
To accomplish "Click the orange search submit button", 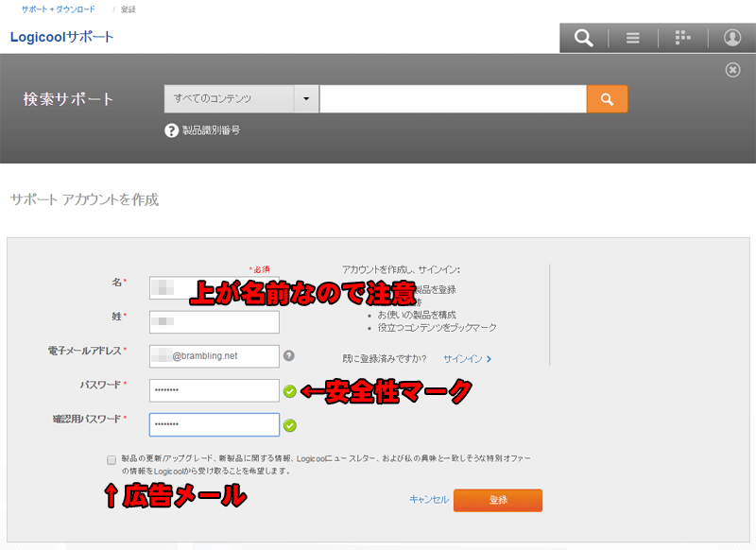I will [607, 99].
